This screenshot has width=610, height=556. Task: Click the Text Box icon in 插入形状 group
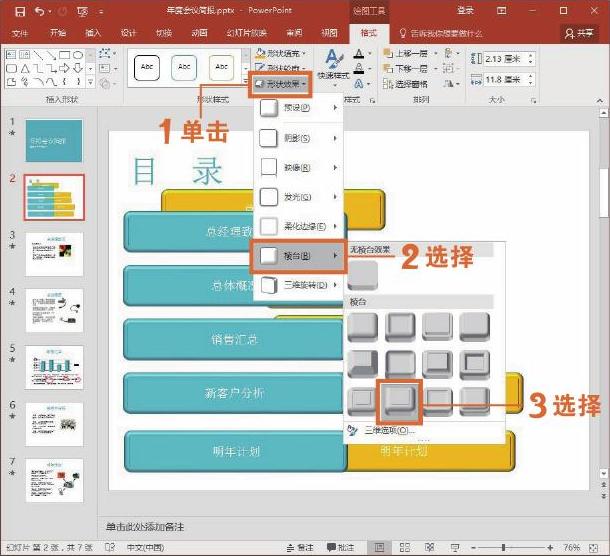coord(106,69)
